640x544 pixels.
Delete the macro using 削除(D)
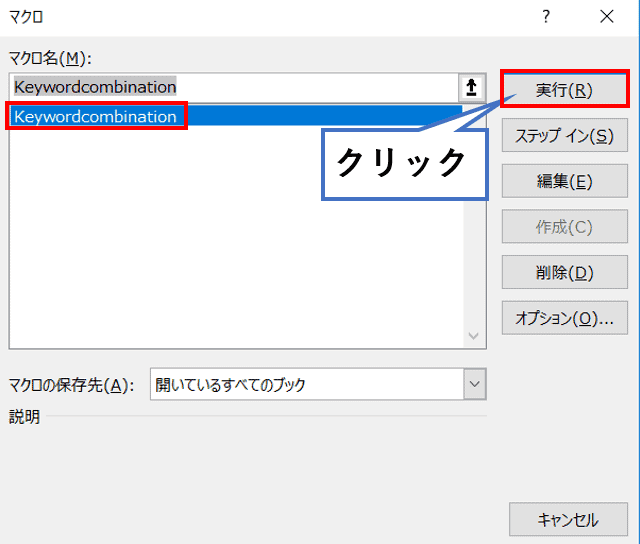click(564, 273)
